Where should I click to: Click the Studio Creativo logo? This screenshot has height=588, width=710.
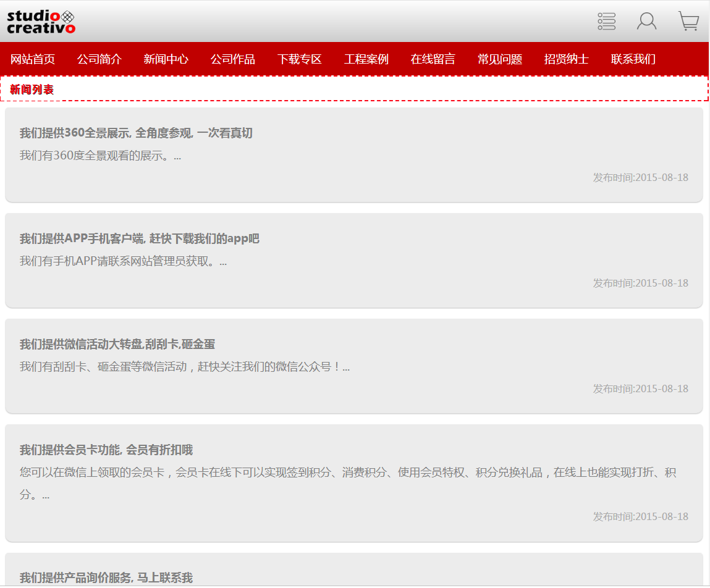coord(41,22)
